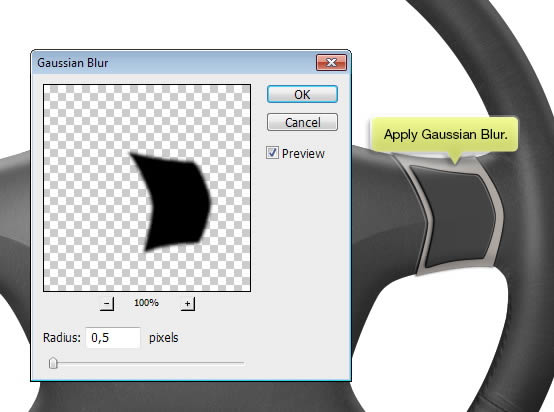Click the middle of the Radius slider track
The width and height of the screenshot is (554, 412).
(147, 363)
